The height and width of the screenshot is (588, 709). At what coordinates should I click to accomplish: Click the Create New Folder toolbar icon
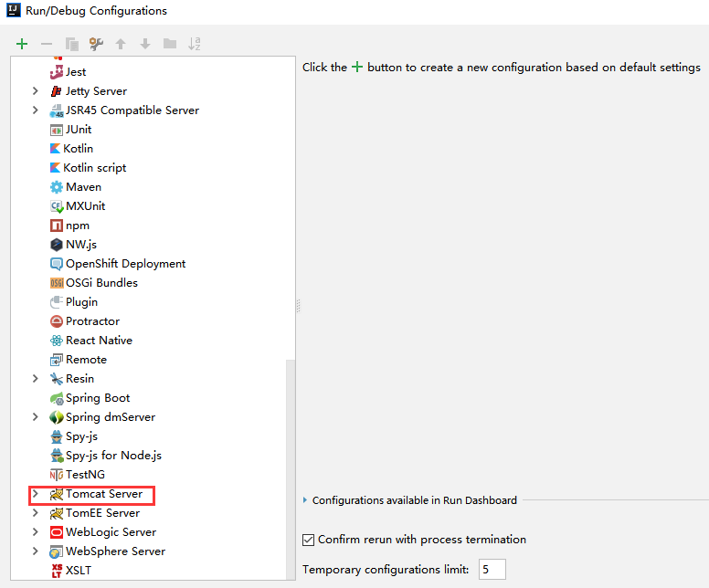170,44
